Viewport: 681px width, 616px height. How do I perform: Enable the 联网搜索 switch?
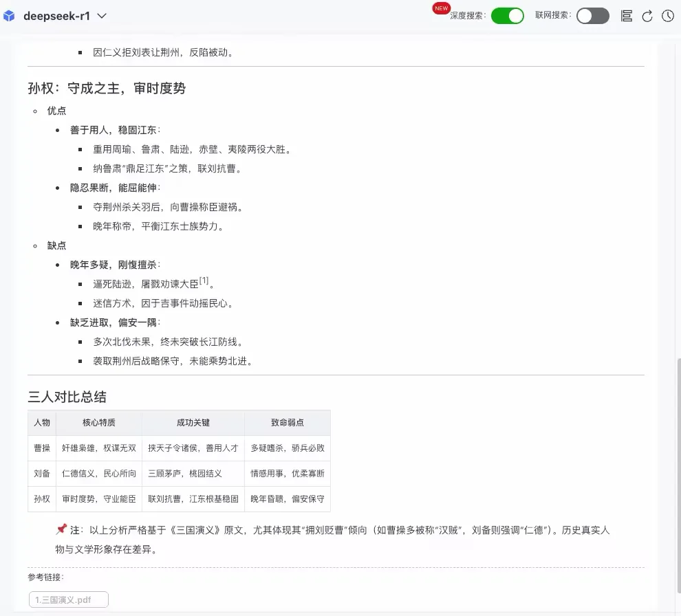pyautogui.click(x=592, y=16)
